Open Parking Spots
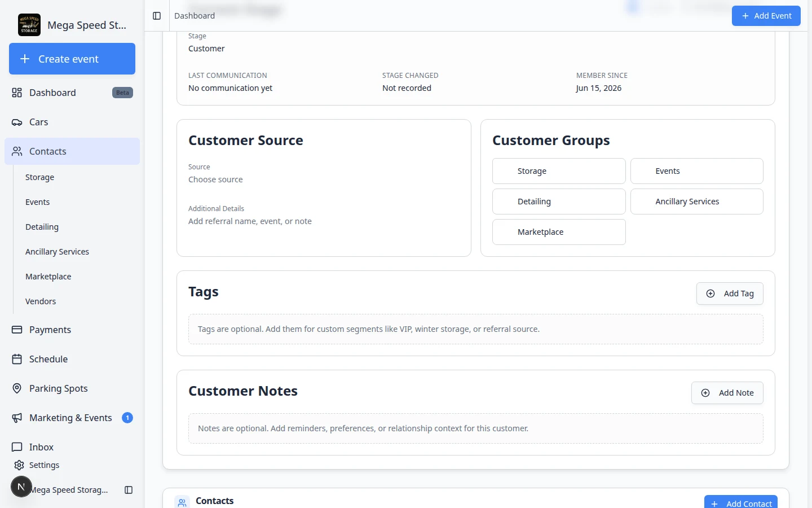The height and width of the screenshot is (508, 812). [x=72, y=388]
